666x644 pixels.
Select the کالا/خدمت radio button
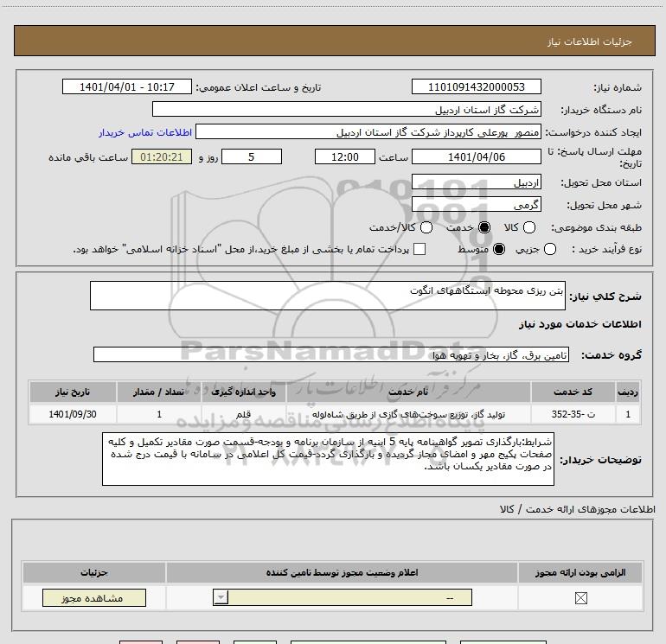pyautogui.click(x=426, y=227)
